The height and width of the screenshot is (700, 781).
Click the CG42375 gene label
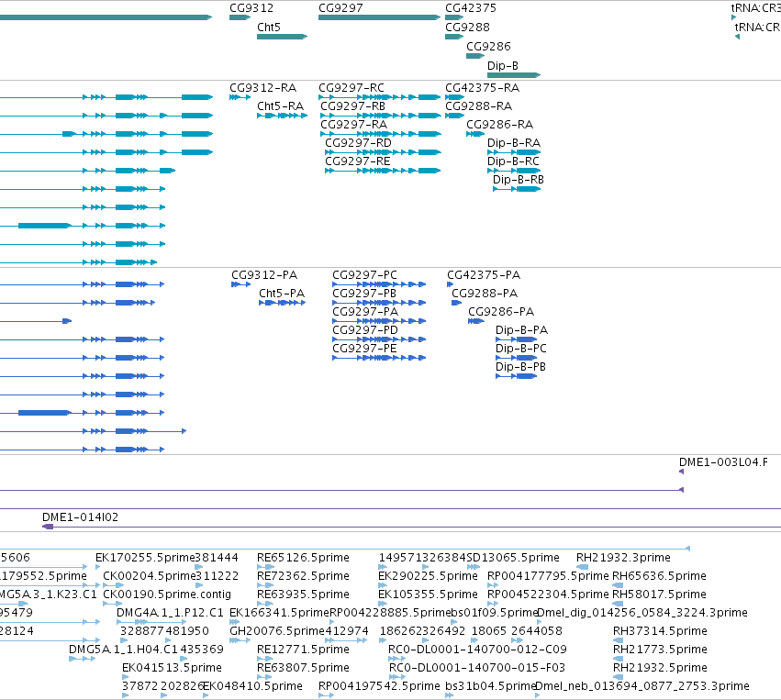tap(471, 8)
